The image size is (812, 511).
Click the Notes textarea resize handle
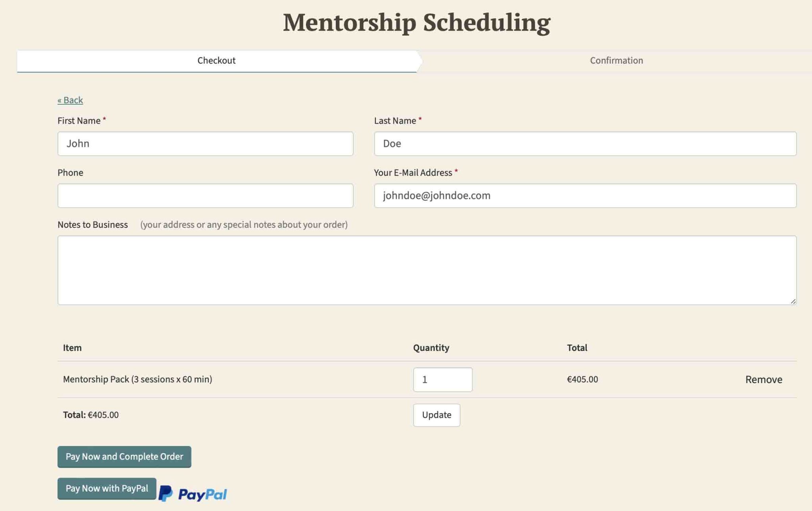click(x=793, y=301)
